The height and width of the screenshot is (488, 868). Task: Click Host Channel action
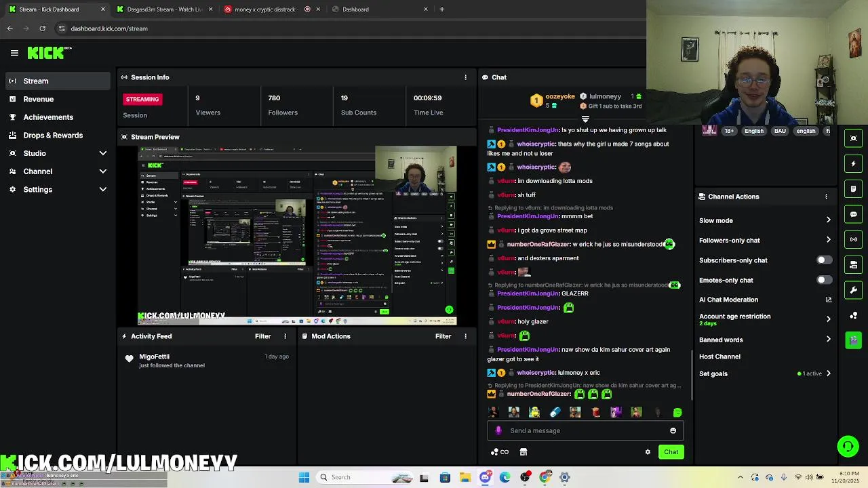click(x=719, y=357)
